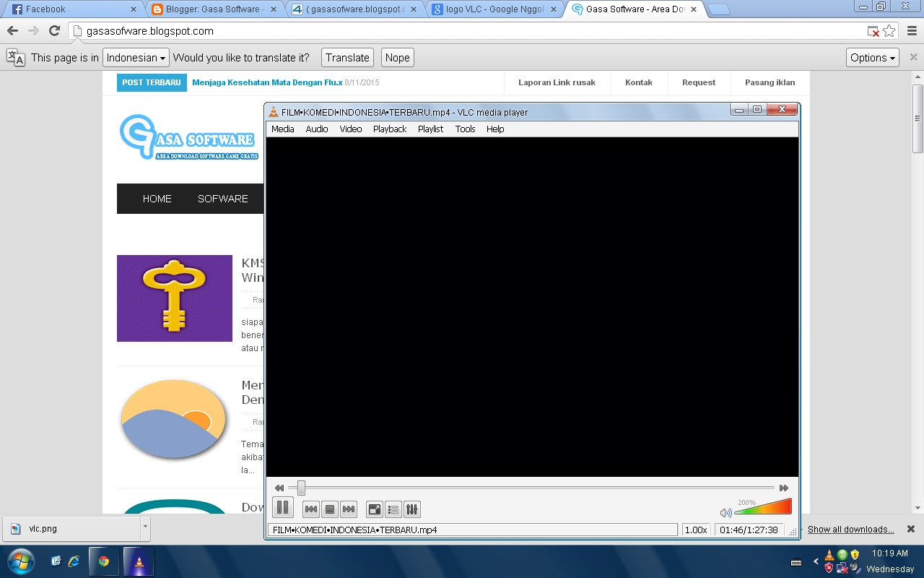Stop playback in VLC
This screenshot has height=578, width=924.
tap(330, 509)
